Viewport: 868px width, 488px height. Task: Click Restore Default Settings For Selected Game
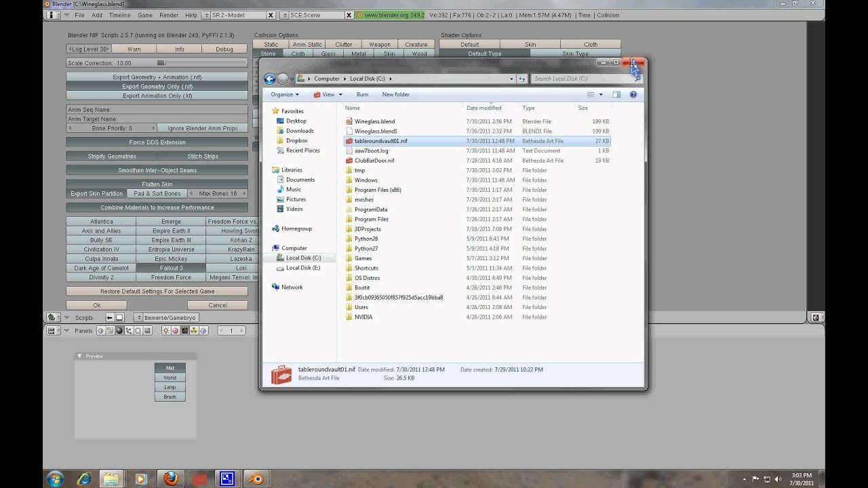(157, 291)
